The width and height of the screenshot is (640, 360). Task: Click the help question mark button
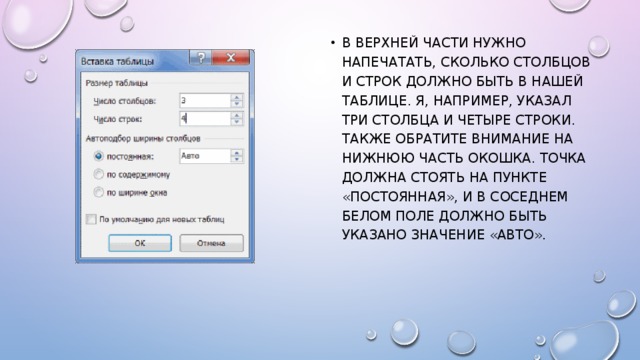pos(200,58)
